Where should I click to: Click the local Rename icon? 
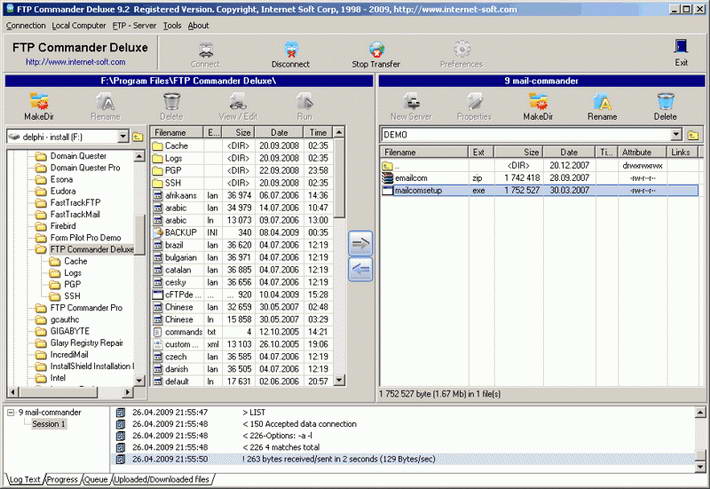[106, 101]
